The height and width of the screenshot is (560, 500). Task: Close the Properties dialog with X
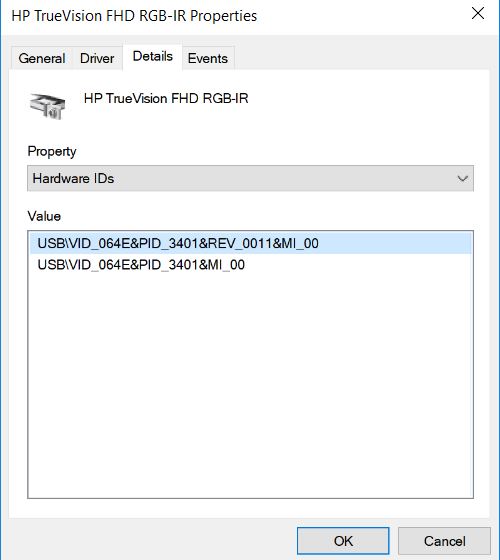[x=478, y=14]
